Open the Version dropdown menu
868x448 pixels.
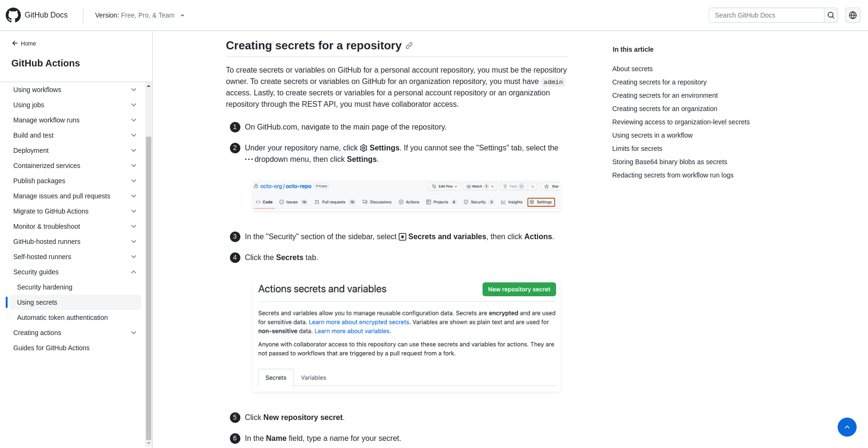140,15
